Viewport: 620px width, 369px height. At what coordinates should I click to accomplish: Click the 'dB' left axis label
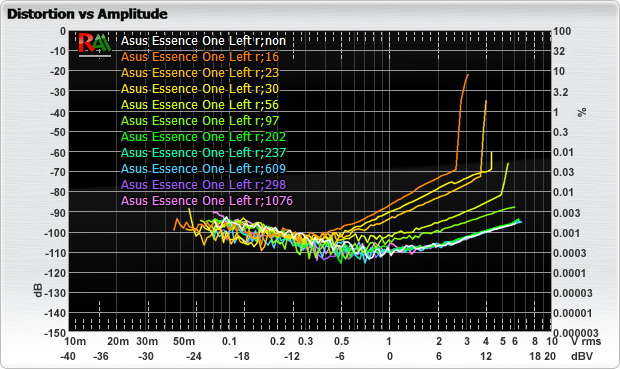(38, 290)
